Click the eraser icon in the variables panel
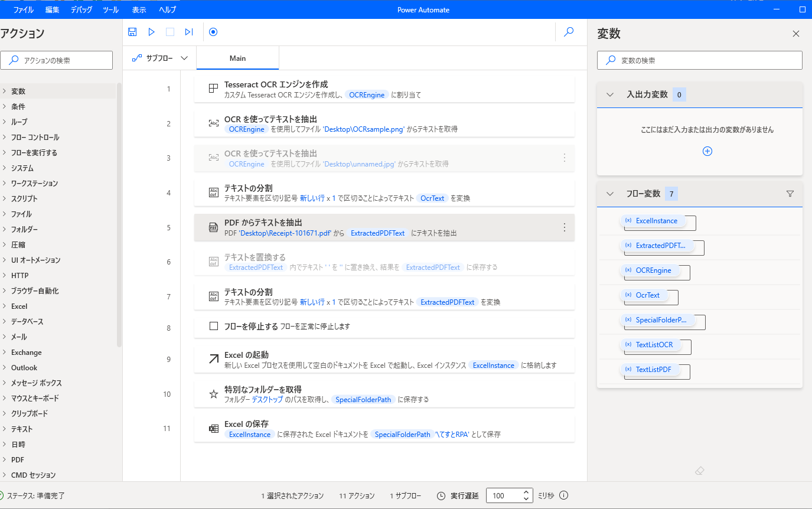This screenshot has height=509, width=812. [x=700, y=471]
